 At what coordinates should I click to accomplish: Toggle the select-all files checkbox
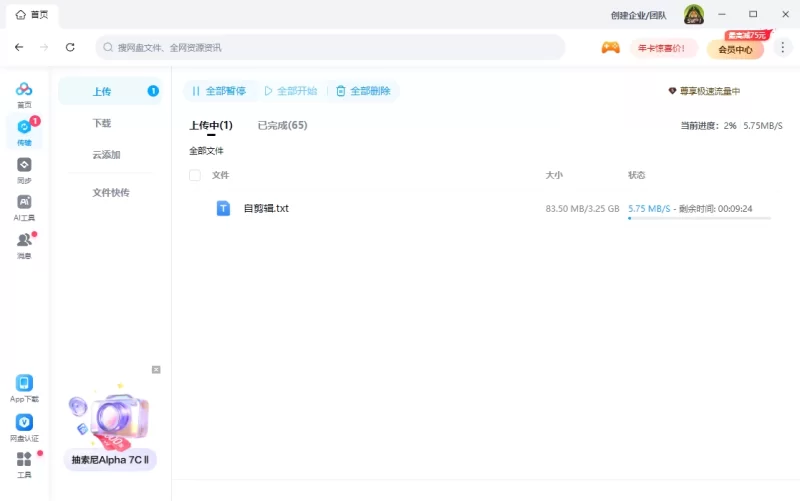pos(195,175)
